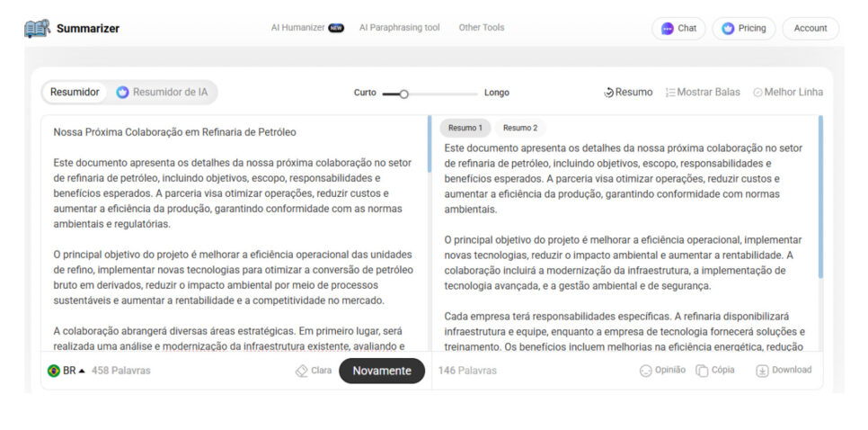Click the crown icon beside Resumidor de IA

(x=122, y=93)
